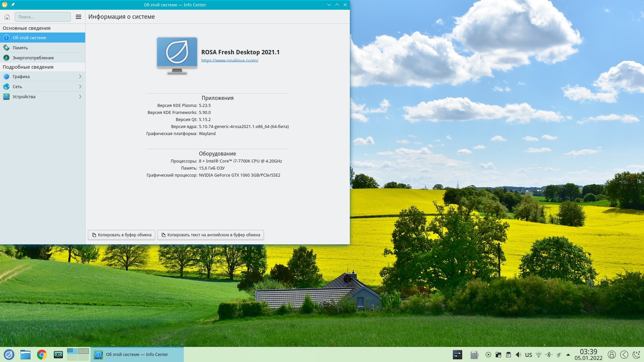Viewport: 644px width, 362px height.
Task: Click the home icon in Info Center
Action: click(7, 17)
